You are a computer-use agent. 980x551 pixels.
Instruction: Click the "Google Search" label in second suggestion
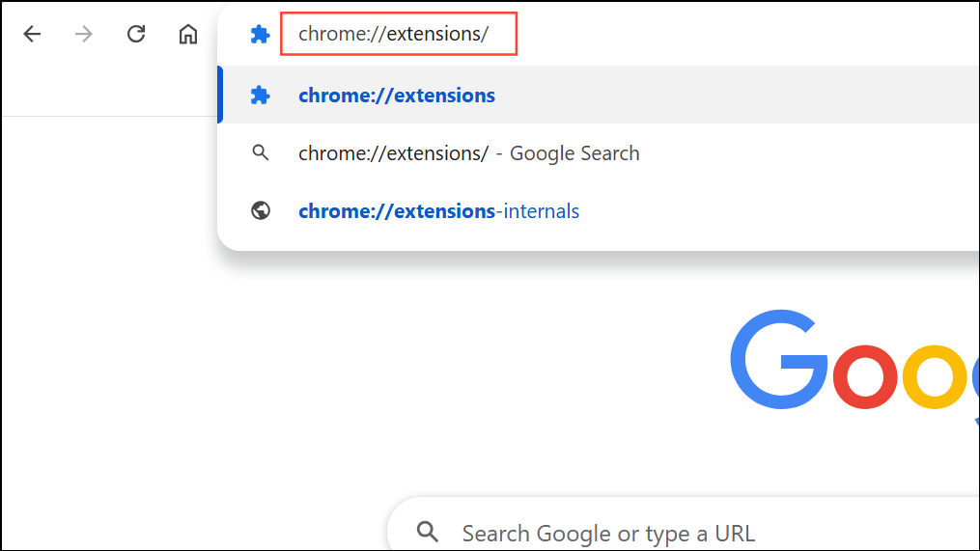coord(574,152)
